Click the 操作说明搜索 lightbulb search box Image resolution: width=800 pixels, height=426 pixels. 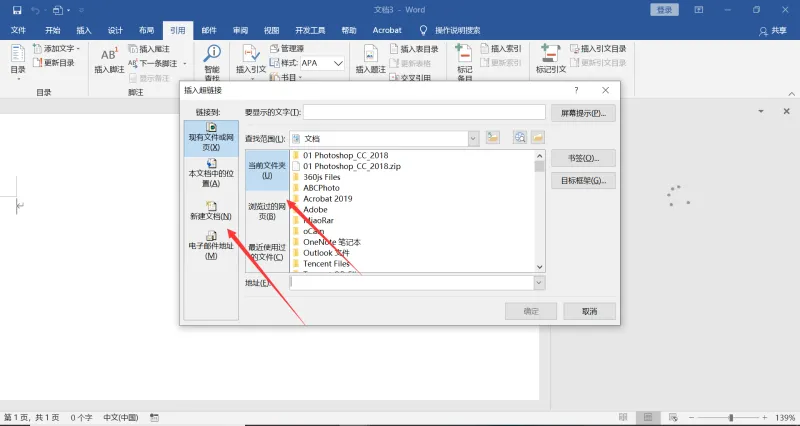coord(449,30)
